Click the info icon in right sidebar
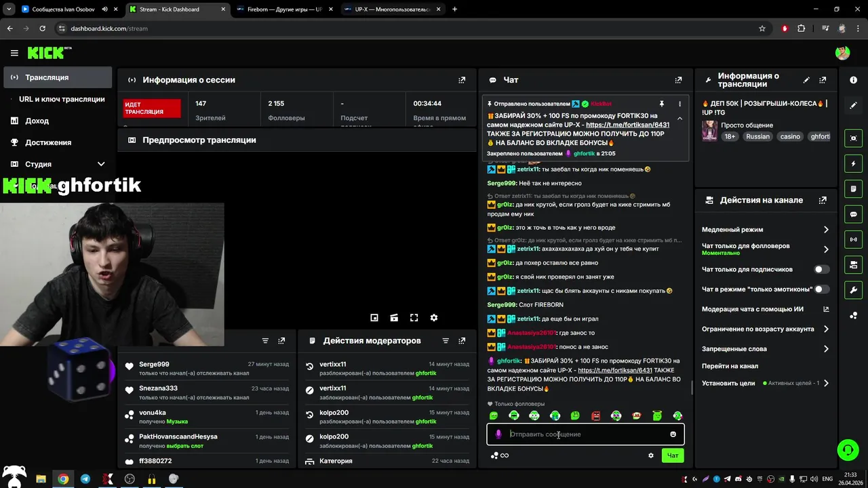The image size is (868, 488). pyautogui.click(x=853, y=80)
